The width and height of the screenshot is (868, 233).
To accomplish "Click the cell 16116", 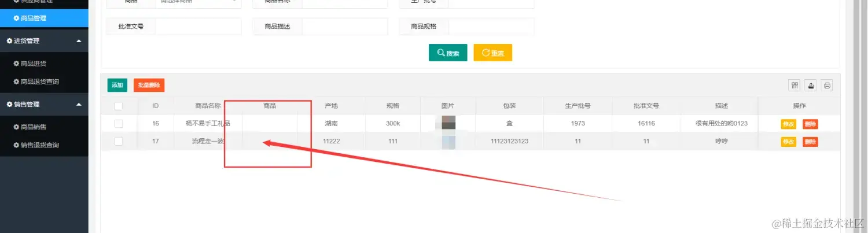I will coord(646,124).
